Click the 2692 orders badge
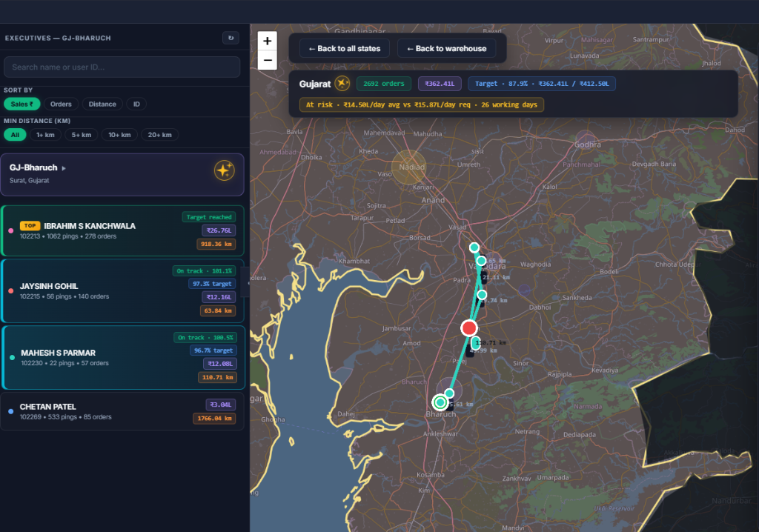The image size is (759, 532). click(384, 83)
